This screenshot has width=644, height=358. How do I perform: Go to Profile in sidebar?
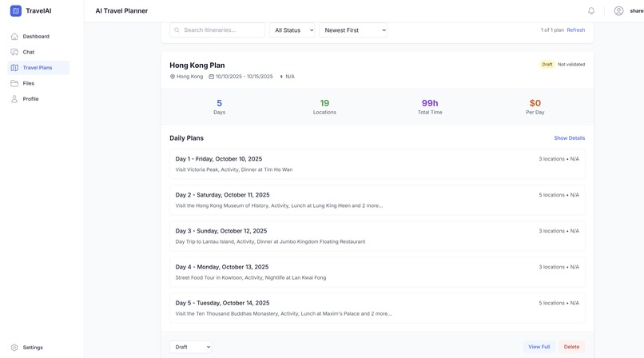pyautogui.click(x=38, y=99)
